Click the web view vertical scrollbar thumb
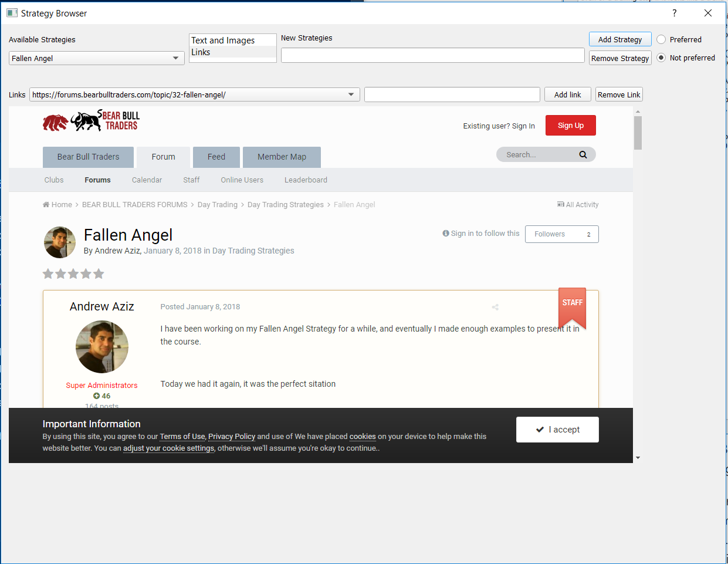The width and height of the screenshot is (728, 564). [638, 133]
